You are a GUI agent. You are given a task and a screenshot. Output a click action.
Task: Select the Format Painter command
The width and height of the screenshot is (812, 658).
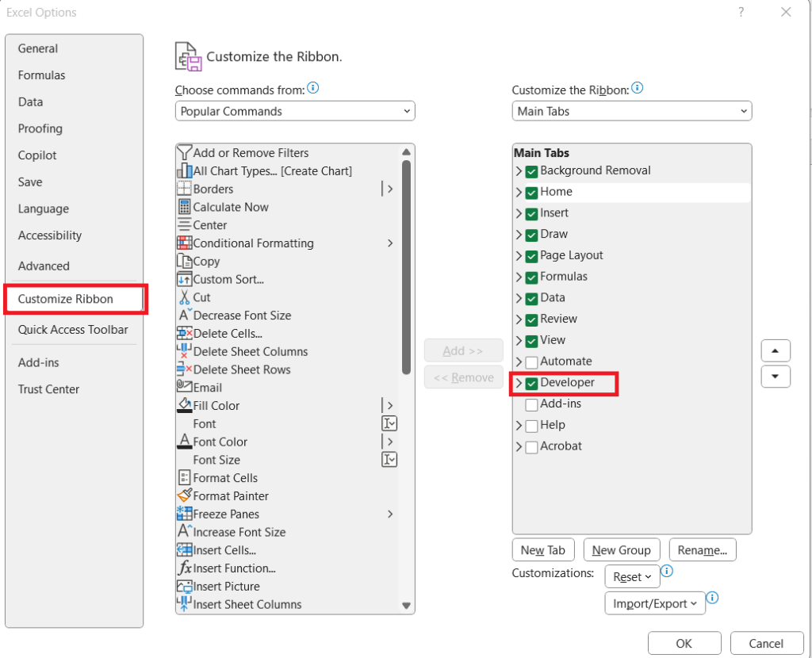[231, 495]
